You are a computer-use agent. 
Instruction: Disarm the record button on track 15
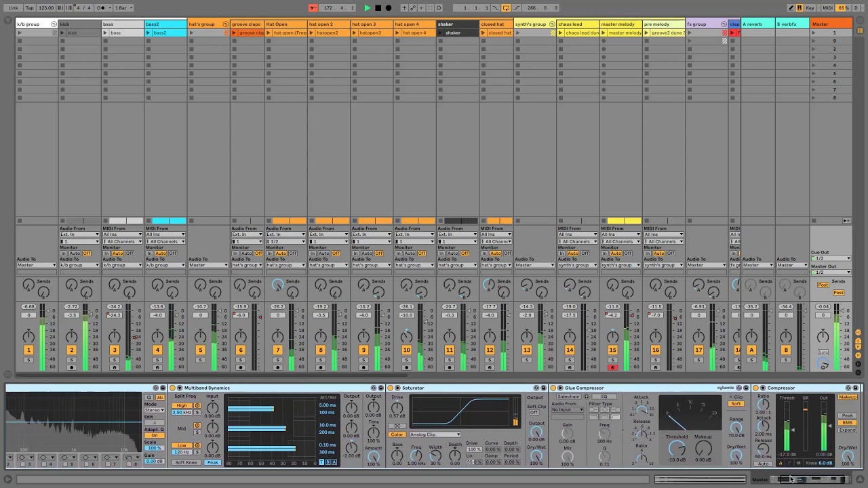pos(612,367)
